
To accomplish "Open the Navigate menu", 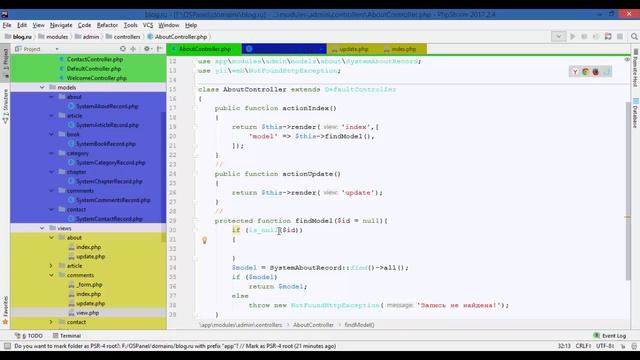I will tap(61, 25).
